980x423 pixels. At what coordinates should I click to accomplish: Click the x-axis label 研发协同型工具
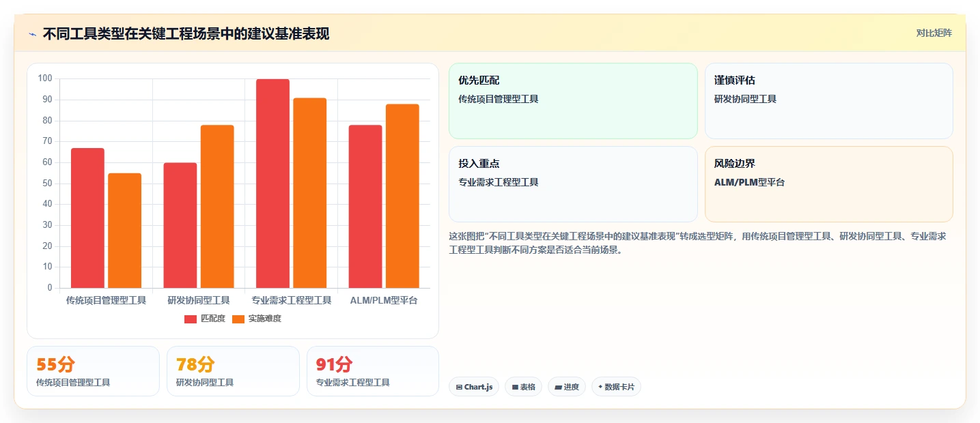click(199, 300)
